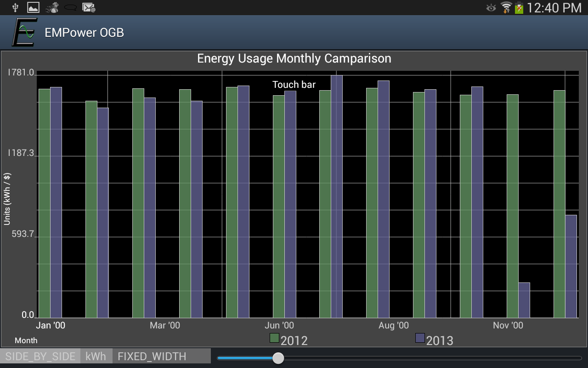588x368 pixels.
Task: Toggle the kWh units button
Action: (x=96, y=356)
